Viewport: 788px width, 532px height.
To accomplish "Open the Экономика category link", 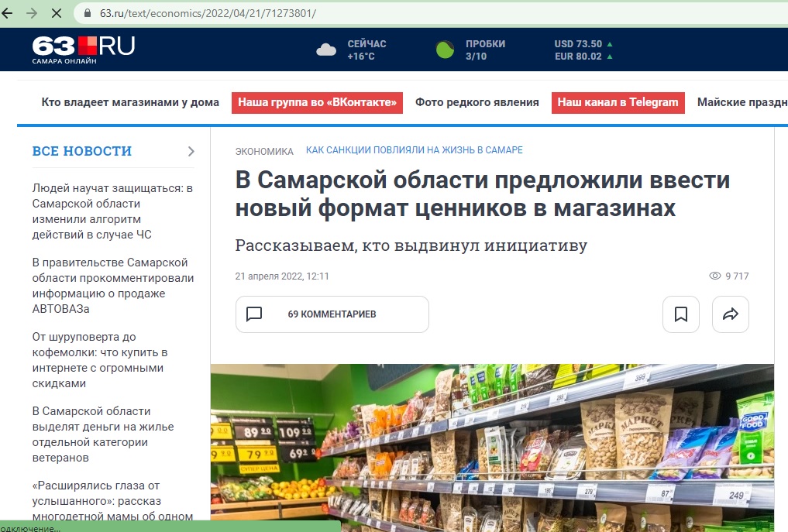I will tap(264, 151).
